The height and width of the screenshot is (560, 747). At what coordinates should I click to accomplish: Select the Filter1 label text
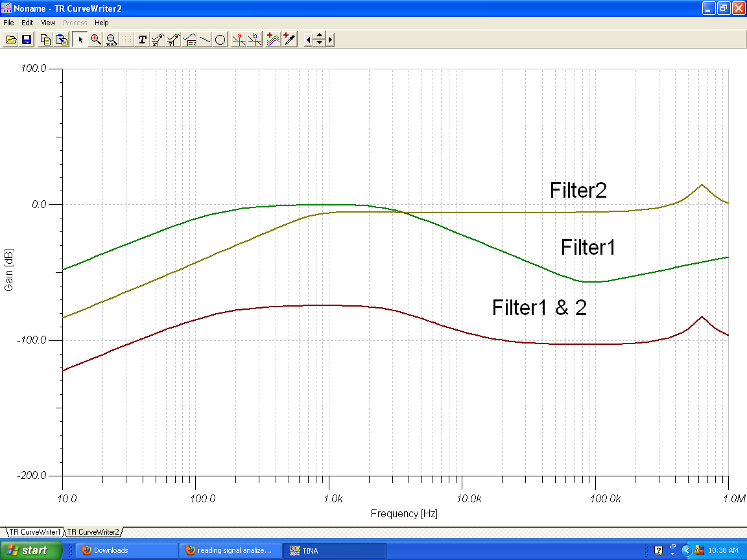point(588,248)
